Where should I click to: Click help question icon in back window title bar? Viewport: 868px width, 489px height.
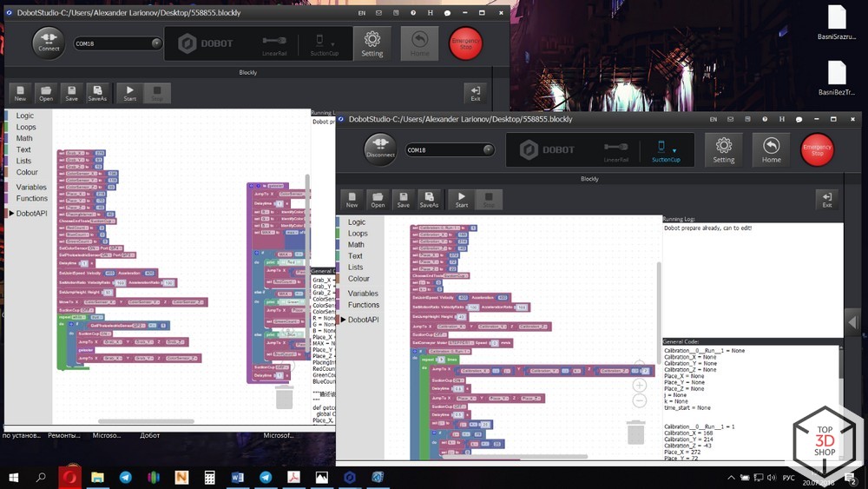pyautogui.click(x=413, y=13)
